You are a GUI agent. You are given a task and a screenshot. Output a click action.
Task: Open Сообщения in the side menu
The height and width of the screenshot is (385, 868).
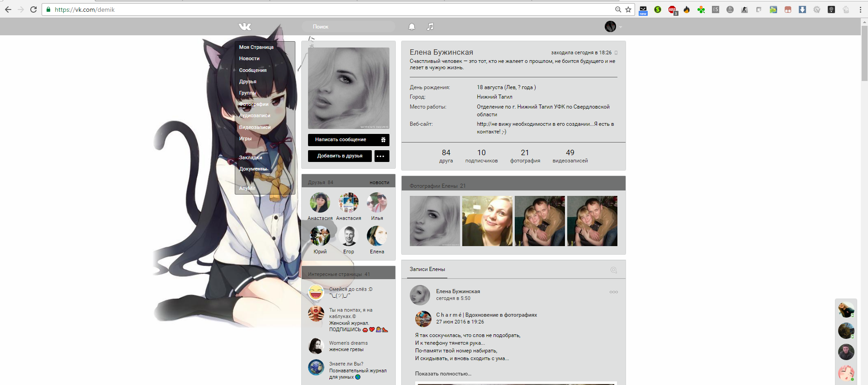tap(253, 70)
